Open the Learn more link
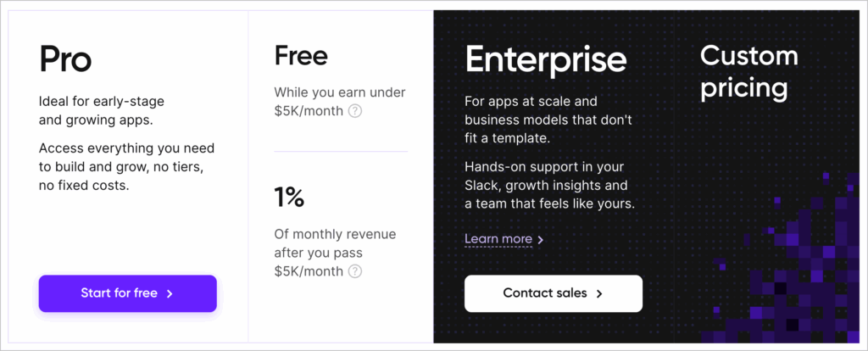868x351 pixels. [x=498, y=239]
